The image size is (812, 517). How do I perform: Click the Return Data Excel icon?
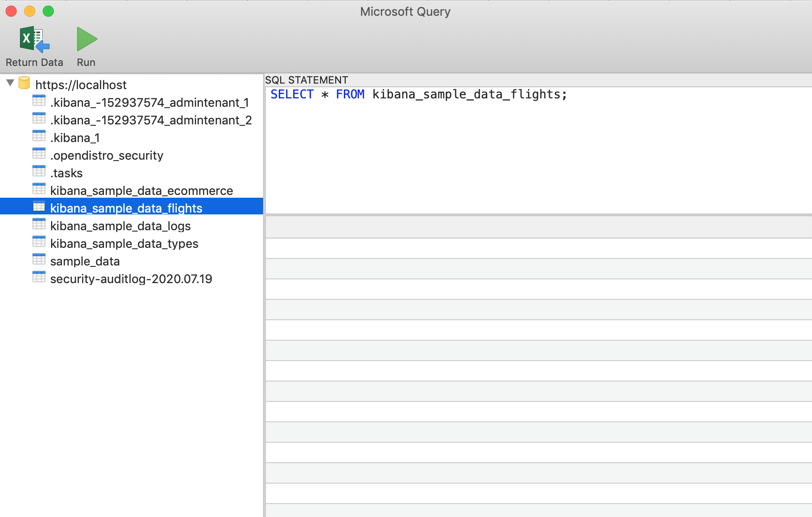[x=34, y=39]
